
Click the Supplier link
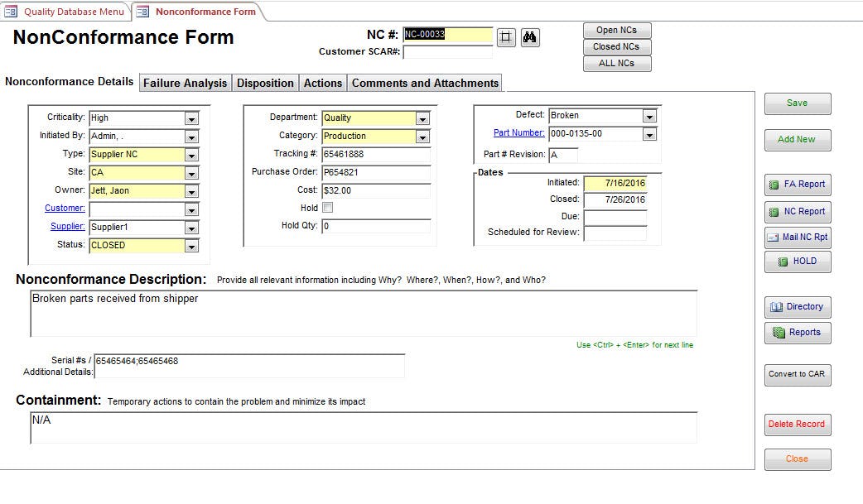point(66,226)
